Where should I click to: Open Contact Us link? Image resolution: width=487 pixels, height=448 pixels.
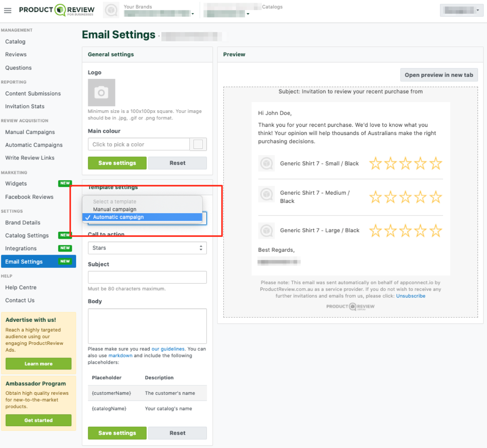(x=20, y=300)
